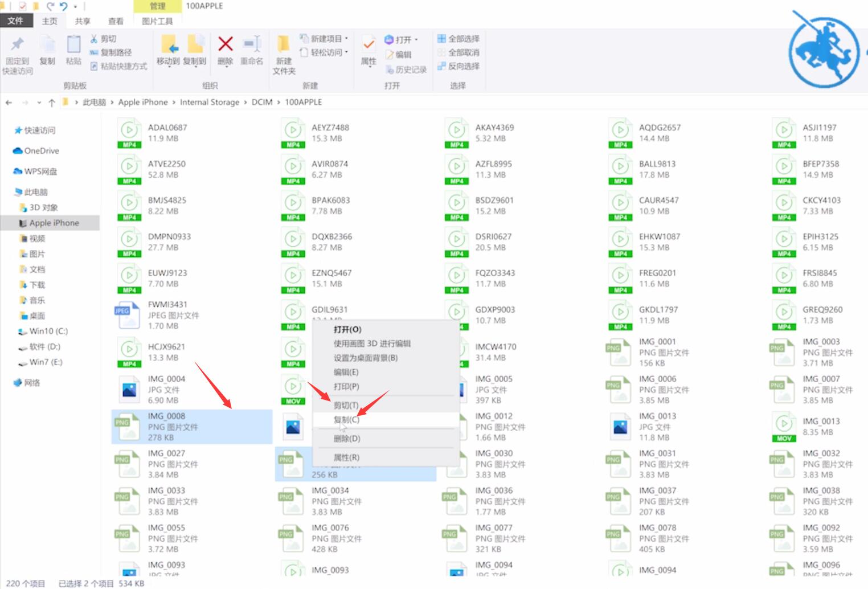Choose 打印(P) in the context menu
Screen dimensions: 868x589
386,386
